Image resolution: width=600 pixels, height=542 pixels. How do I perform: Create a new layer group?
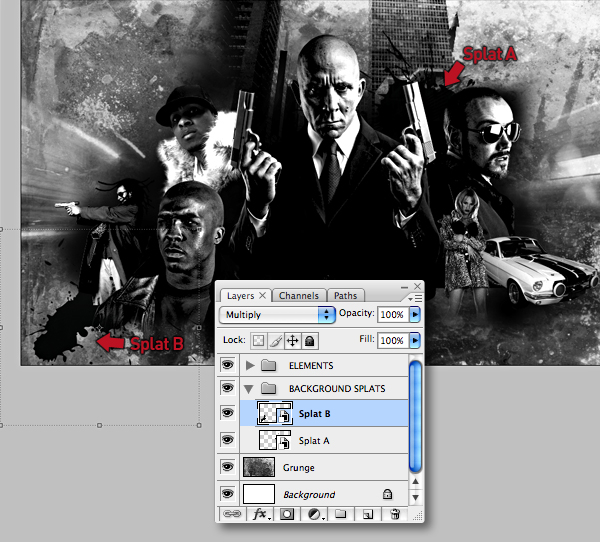pyautogui.click(x=341, y=514)
